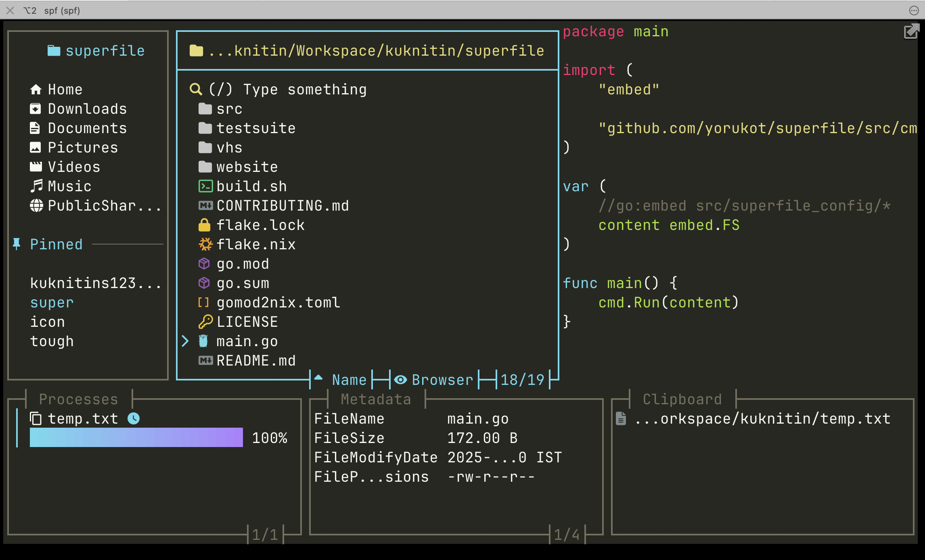Click the Music note icon
Screen dimensions: 925x560
point(36,186)
